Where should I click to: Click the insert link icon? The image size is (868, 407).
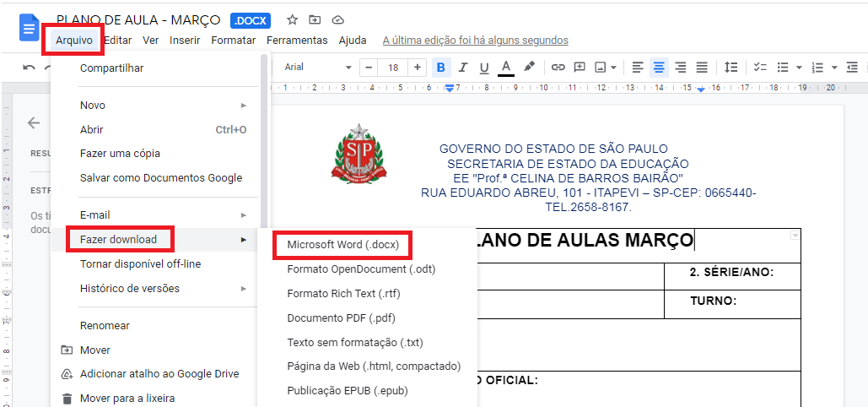coord(558,68)
